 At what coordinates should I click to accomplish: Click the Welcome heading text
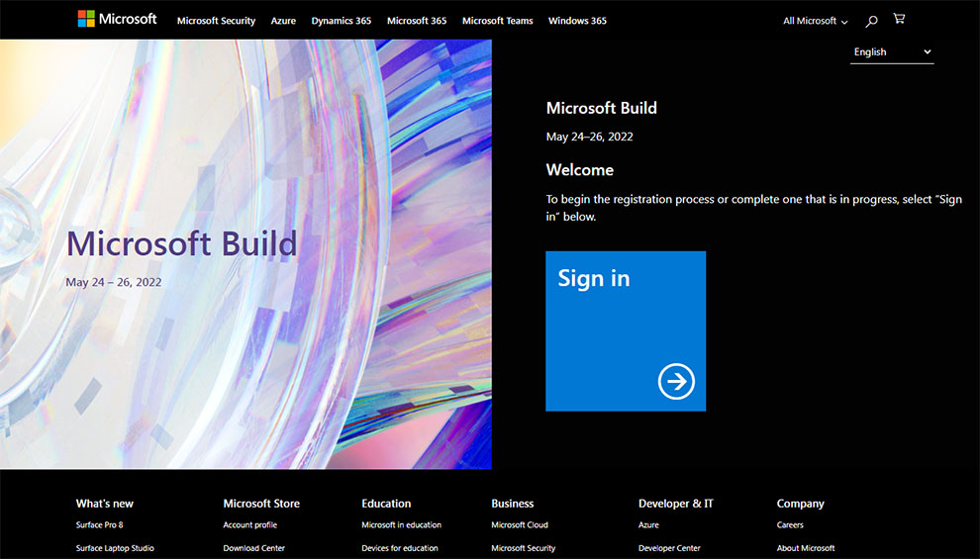coord(580,170)
